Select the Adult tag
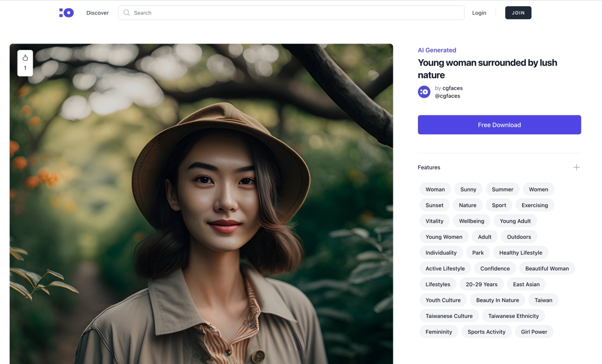Screen dimensions: 602x364 pos(485,237)
